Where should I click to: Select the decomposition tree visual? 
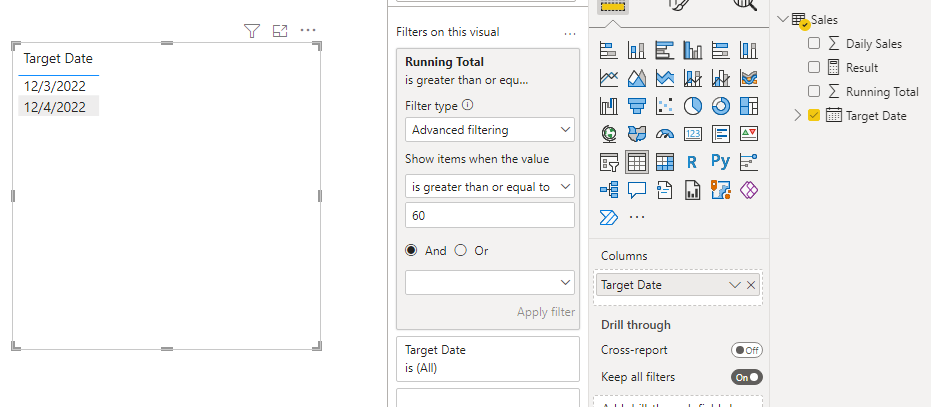click(609, 190)
